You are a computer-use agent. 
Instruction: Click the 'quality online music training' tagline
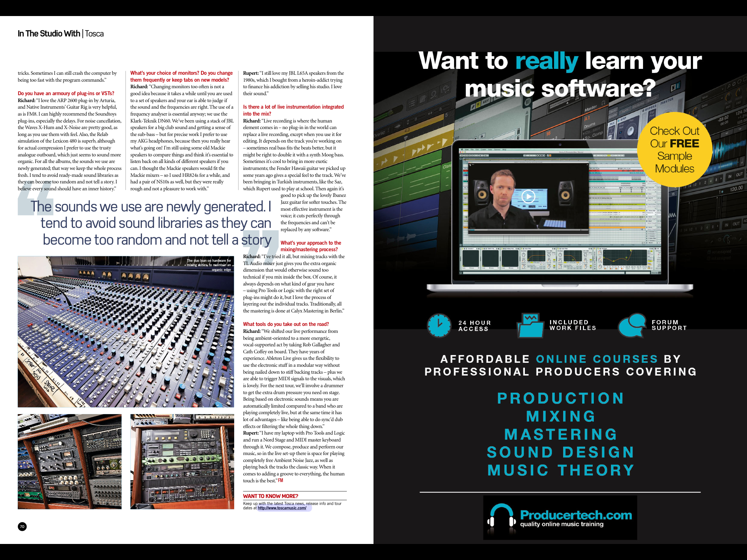(562, 524)
